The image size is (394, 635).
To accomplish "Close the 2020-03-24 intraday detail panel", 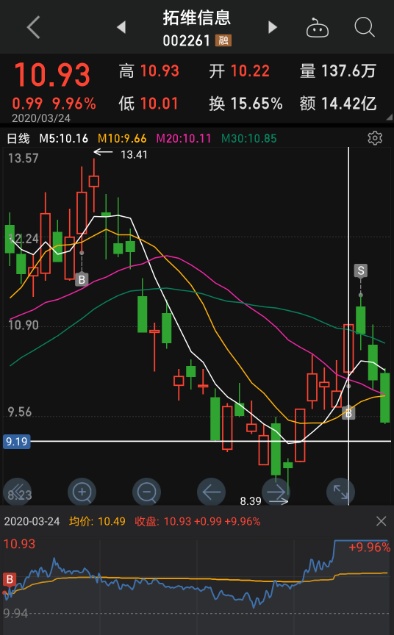I will 381,521.
